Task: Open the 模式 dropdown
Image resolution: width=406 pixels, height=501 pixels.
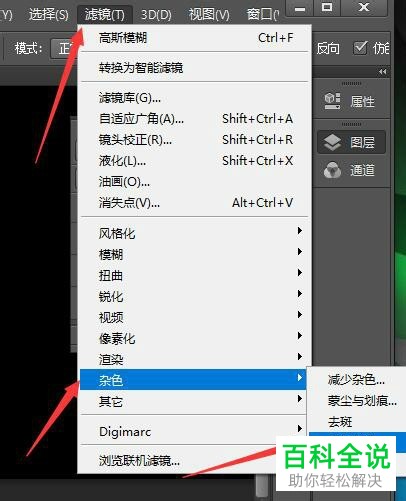Action: pos(63,49)
